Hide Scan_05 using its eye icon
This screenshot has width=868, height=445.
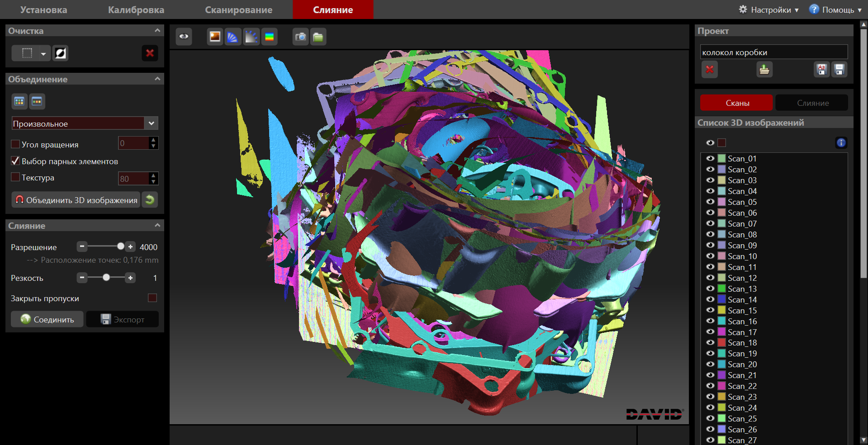[710, 202]
